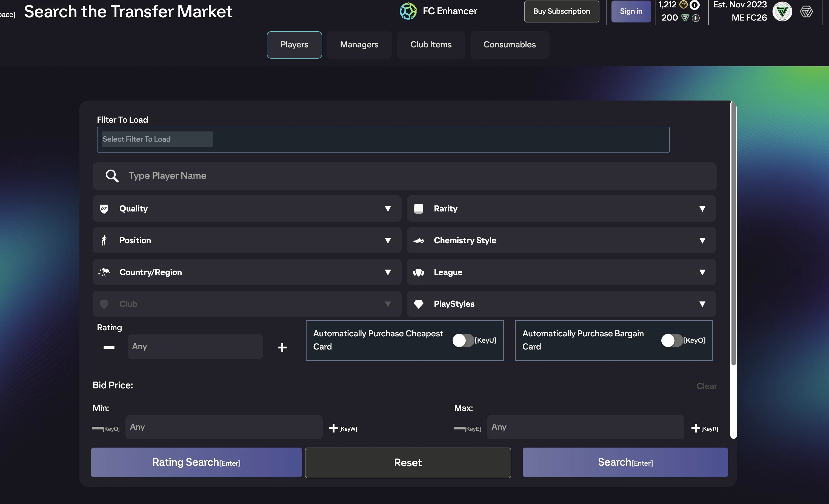Image resolution: width=829 pixels, height=504 pixels.
Task: Click the diamond-shaped icon at top right
Action: (x=806, y=12)
